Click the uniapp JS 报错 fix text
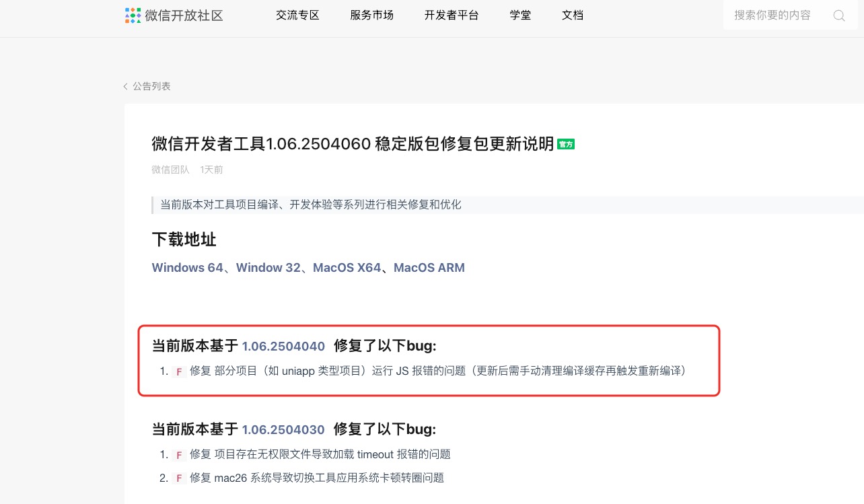The width and height of the screenshot is (864, 504). 438,371
